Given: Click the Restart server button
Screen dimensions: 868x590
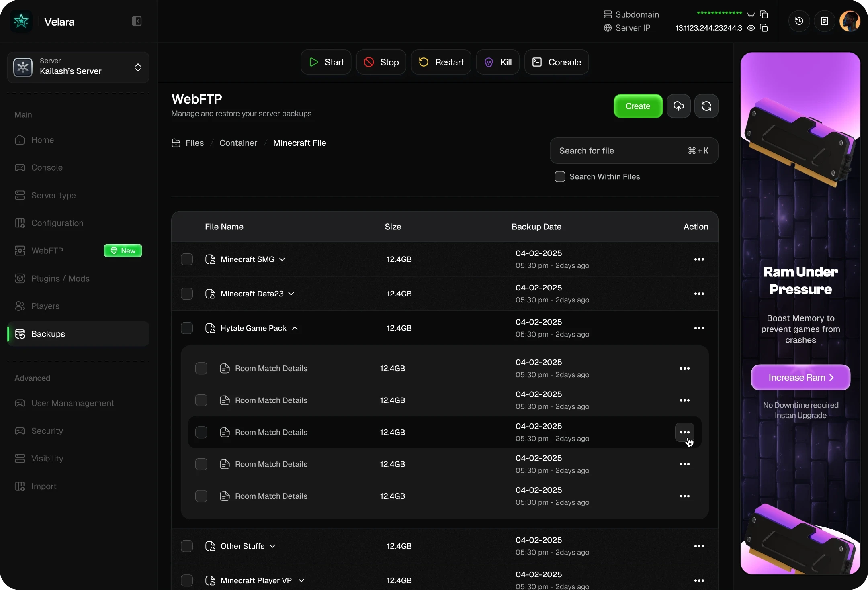Looking at the screenshot, I should [441, 62].
